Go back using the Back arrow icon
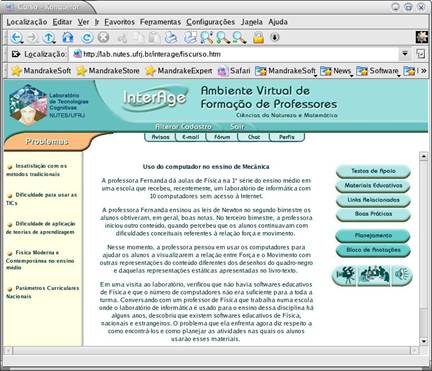The height and width of the screenshot is (371, 432). pos(16,37)
